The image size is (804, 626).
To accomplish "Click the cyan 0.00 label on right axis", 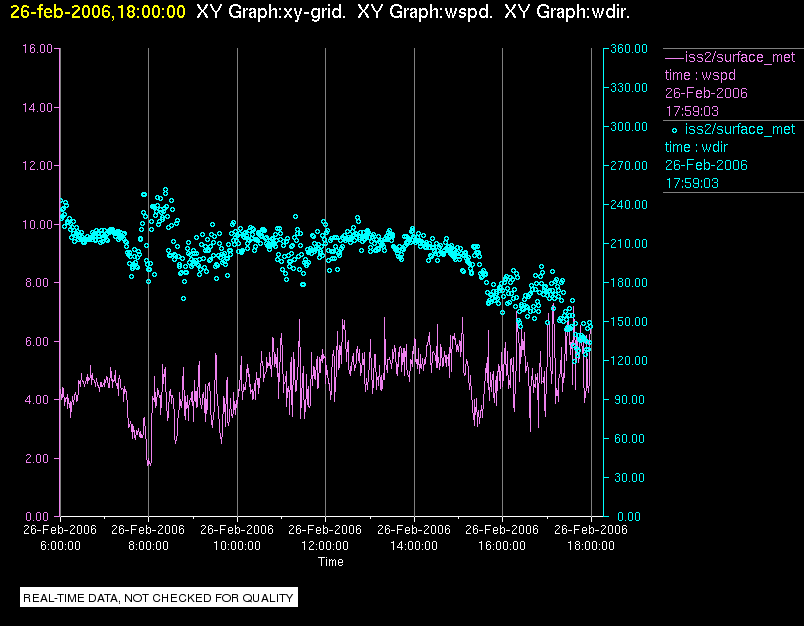I will 629,517.
